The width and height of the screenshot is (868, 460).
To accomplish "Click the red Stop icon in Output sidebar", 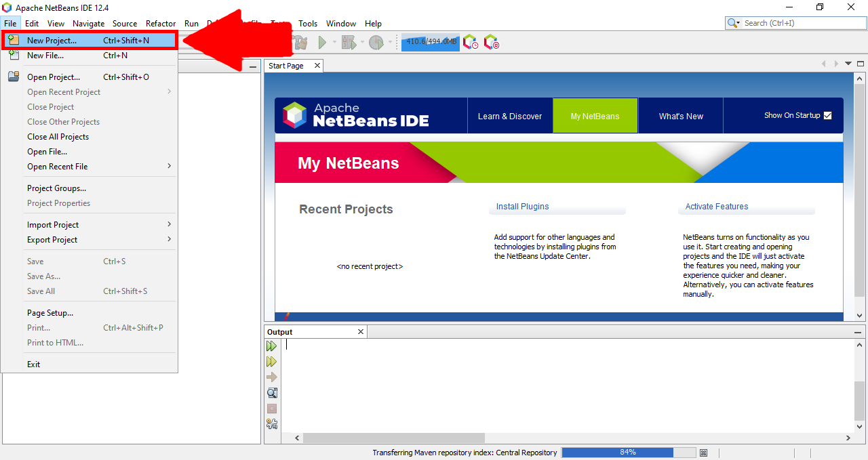I will (x=272, y=409).
